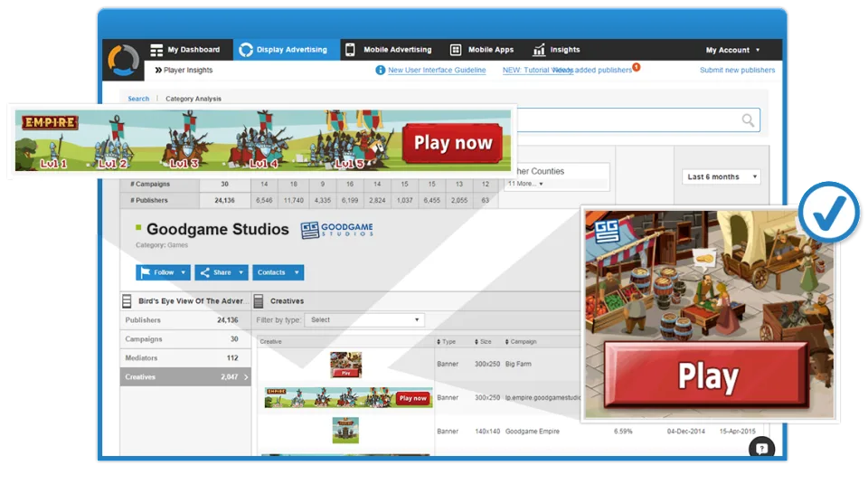
Task: Click the Big Farm creative thumbnail
Action: 346,365
